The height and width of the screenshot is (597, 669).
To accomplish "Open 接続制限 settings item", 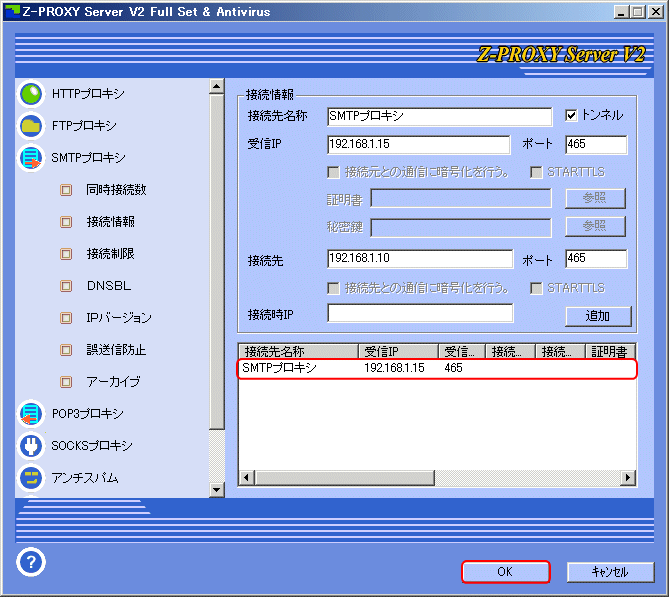I will (111, 253).
